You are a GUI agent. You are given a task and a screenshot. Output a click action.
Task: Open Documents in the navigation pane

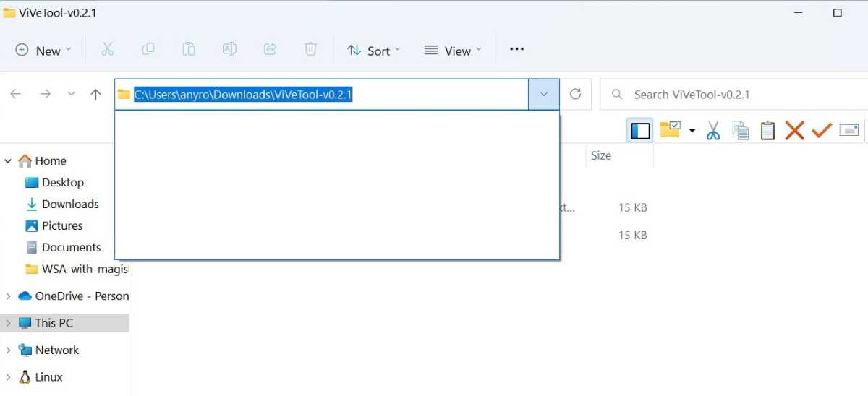coord(64,247)
